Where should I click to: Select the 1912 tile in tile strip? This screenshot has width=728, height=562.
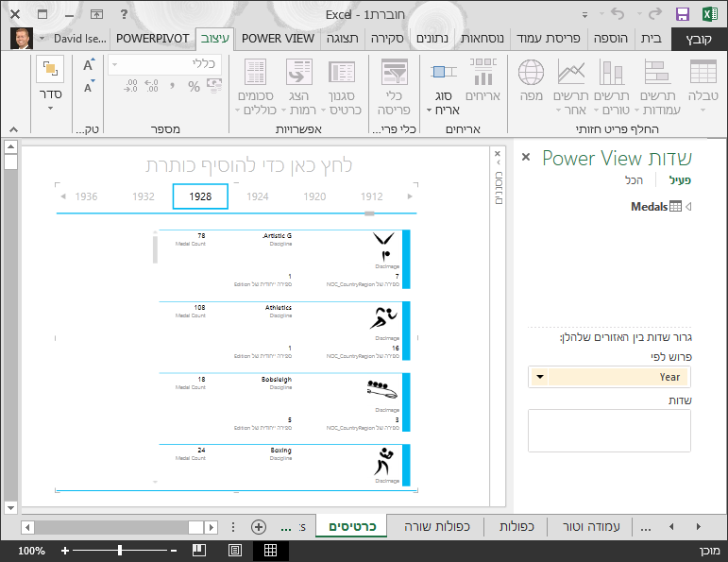point(372,196)
